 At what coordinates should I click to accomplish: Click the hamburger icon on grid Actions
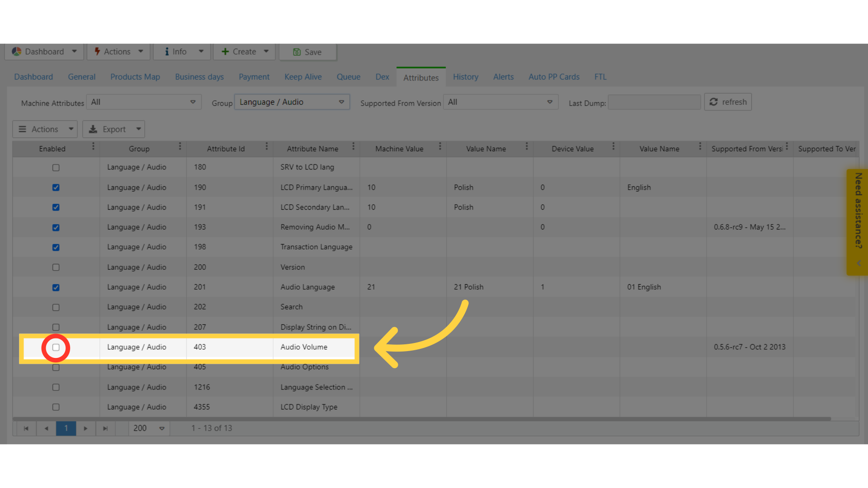pos(22,129)
